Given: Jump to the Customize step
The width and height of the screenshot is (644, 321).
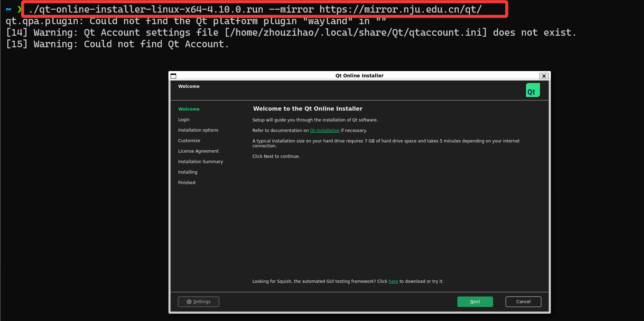Looking at the screenshot, I should tap(189, 141).
